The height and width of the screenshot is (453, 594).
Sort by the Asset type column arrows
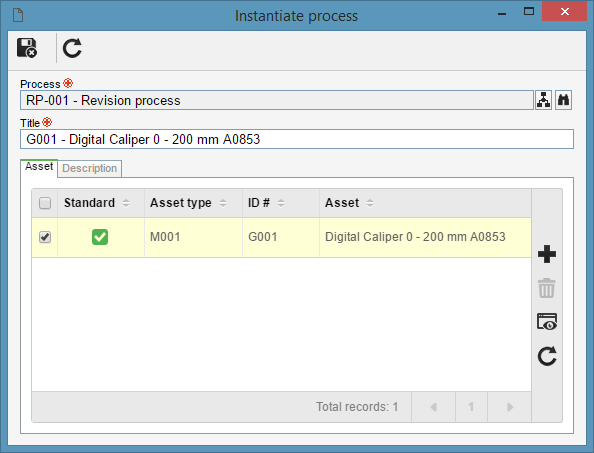point(223,203)
